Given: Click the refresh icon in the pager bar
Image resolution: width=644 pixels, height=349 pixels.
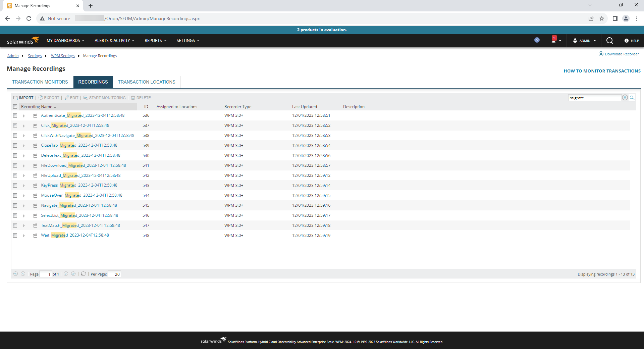Looking at the screenshot, I should (83, 274).
